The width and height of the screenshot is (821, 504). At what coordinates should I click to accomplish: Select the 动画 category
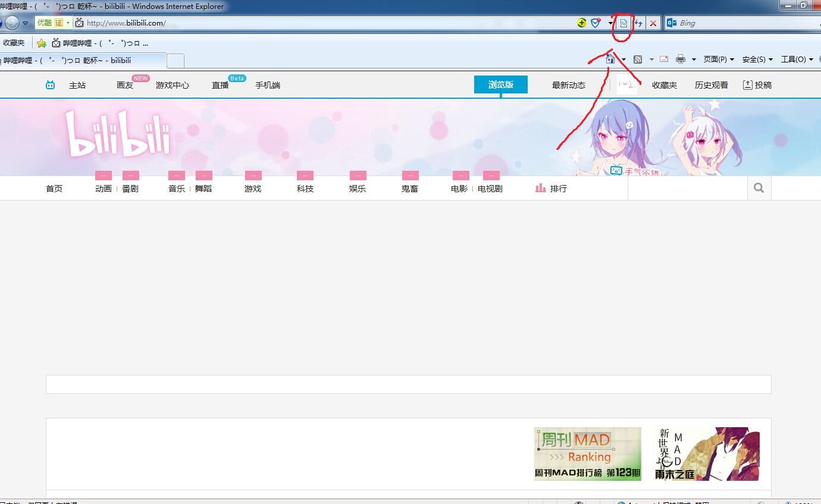click(104, 189)
